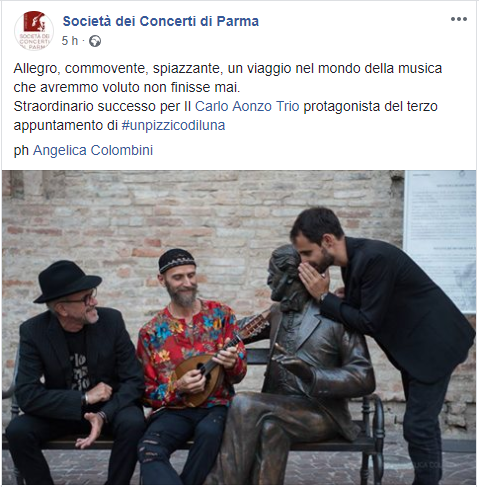
Task: Open Società dei Concerti di Parma profile picture
Action: pos(34,31)
